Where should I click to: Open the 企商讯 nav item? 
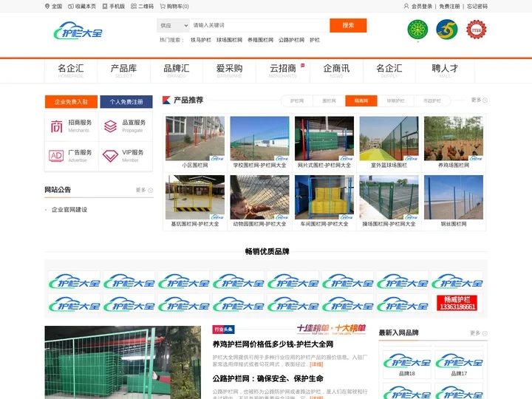click(x=336, y=71)
